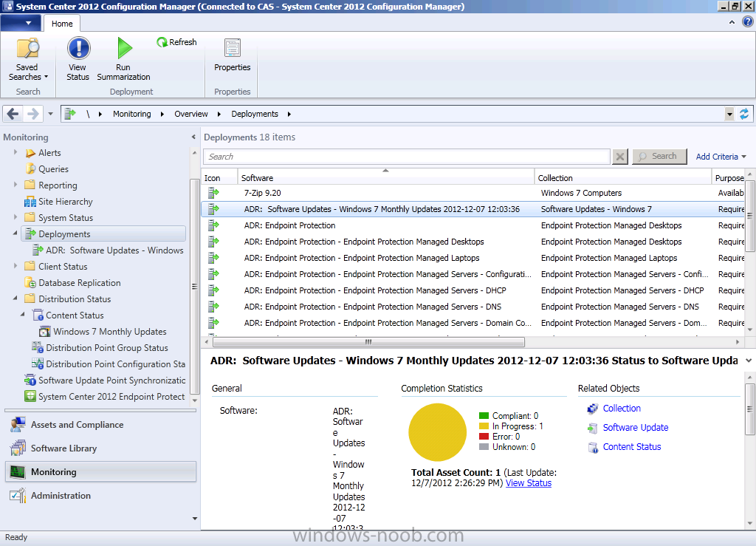The width and height of the screenshot is (756, 546).
Task: Collapse the Distribution Status node
Action: [16, 298]
